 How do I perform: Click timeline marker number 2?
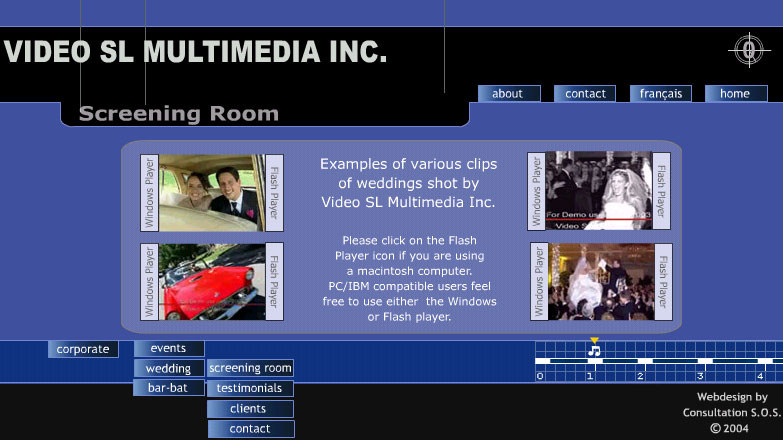click(x=640, y=376)
